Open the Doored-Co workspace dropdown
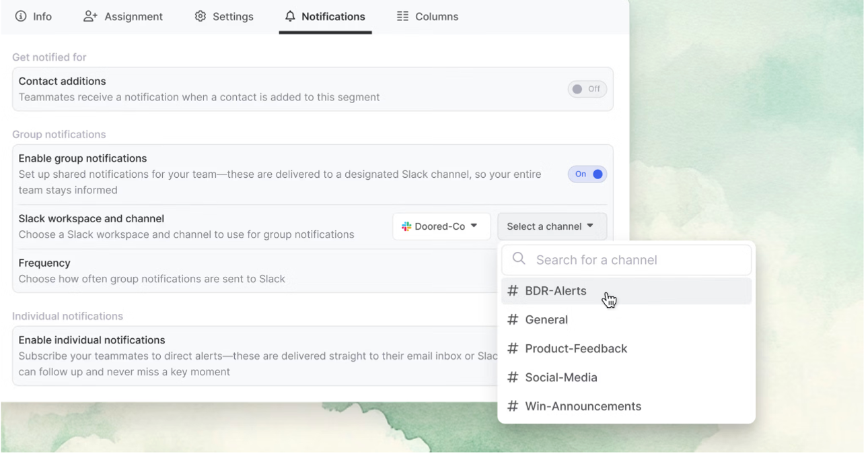This screenshot has width=868, height=454. [441, 226]
